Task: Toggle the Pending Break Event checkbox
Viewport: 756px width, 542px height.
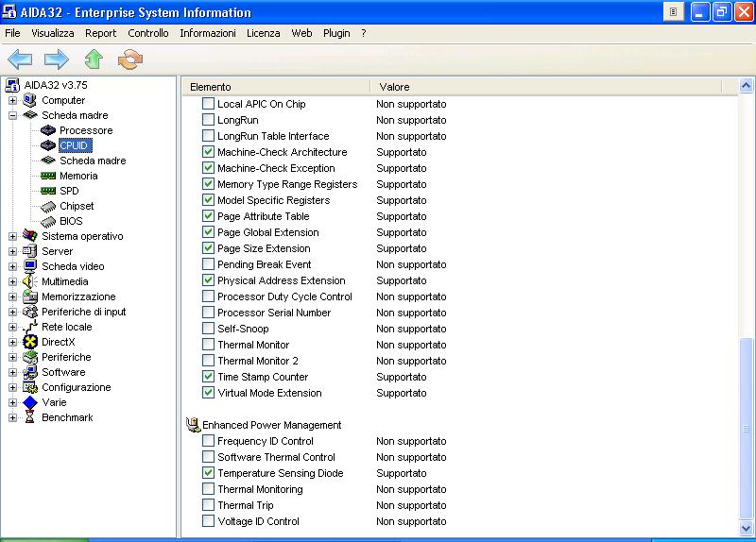Action: click(x=208, y=264)
